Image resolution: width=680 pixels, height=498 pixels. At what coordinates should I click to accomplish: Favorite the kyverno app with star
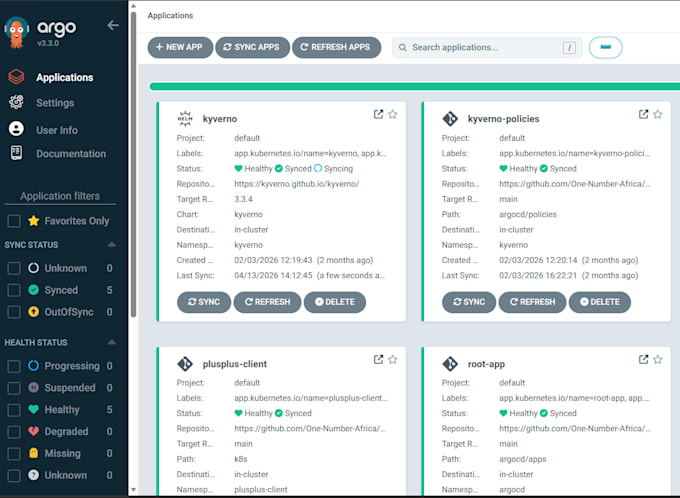click(392, 114)
